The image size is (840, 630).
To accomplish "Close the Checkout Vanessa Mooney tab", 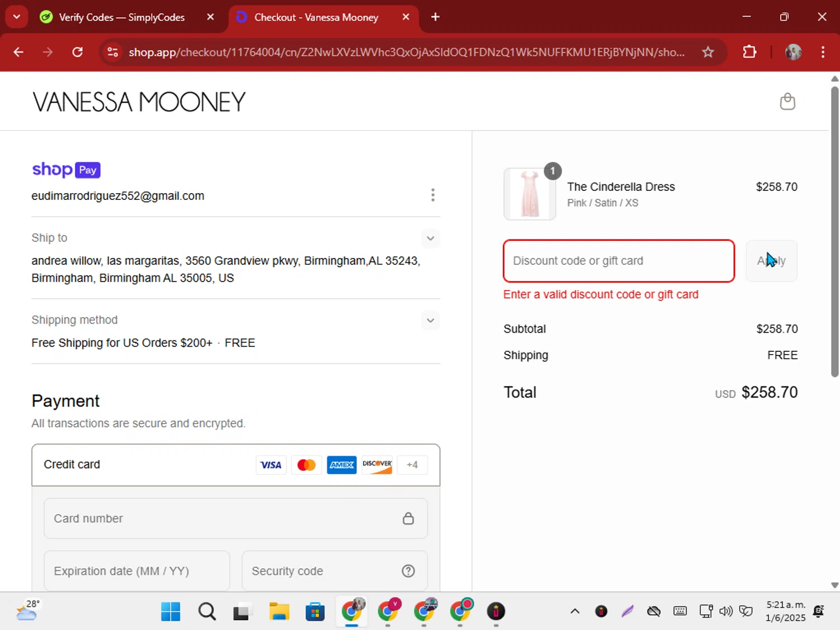I will coord(406,17).
